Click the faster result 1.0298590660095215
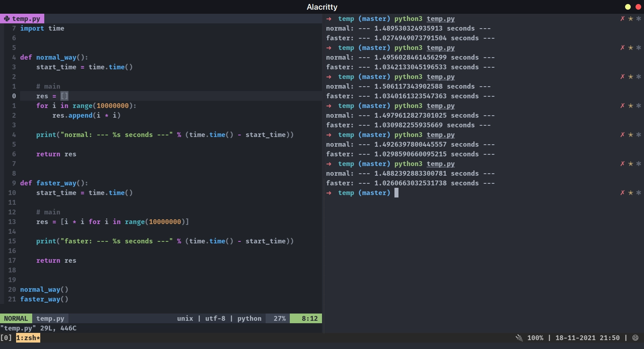The image size is (644, 349). pyautogui.click(x=411, y=154)
